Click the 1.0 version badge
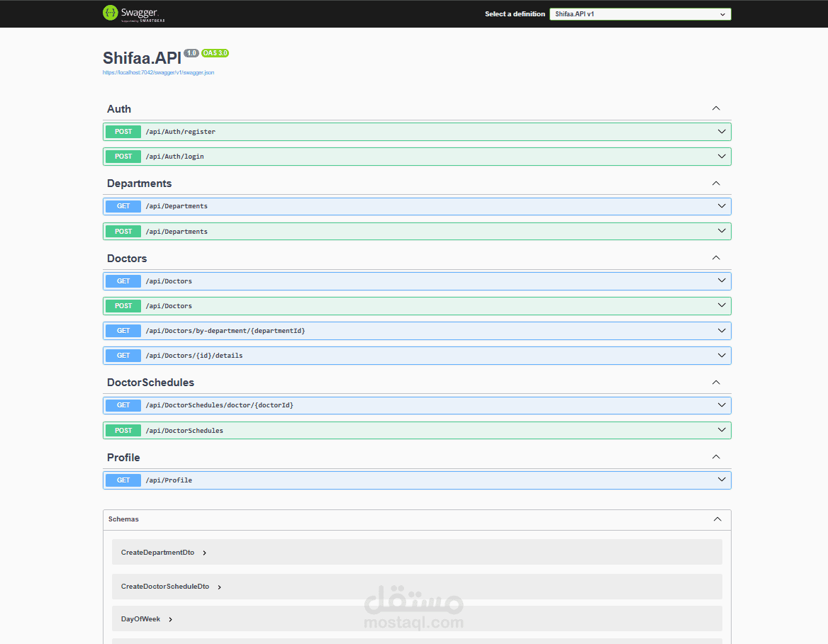 click(x=191, y=52)
